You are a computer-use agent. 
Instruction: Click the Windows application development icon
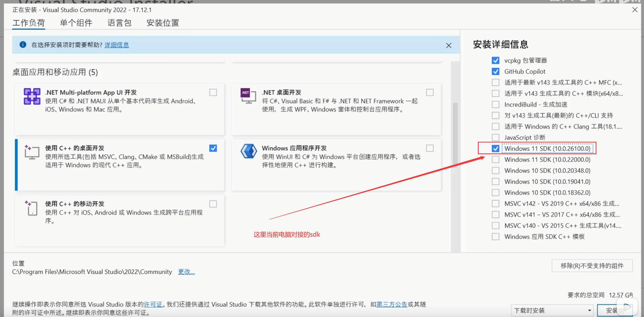249,151
